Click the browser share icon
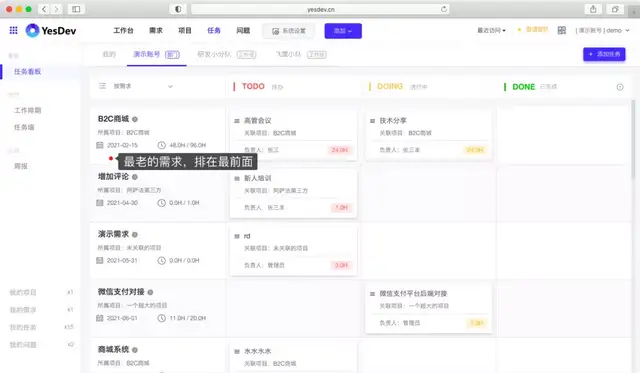The width and height of the screenshot is (640, 373). 593,9
